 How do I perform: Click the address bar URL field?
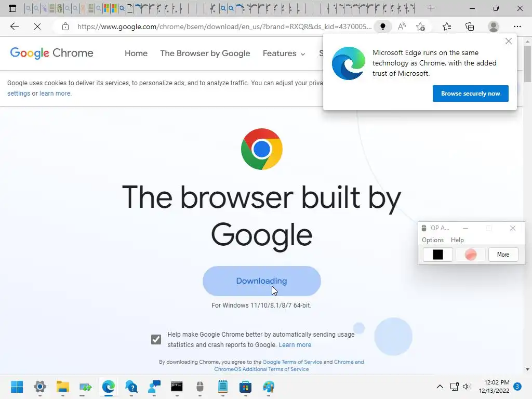pyautogui.click(x=224, y=26)
